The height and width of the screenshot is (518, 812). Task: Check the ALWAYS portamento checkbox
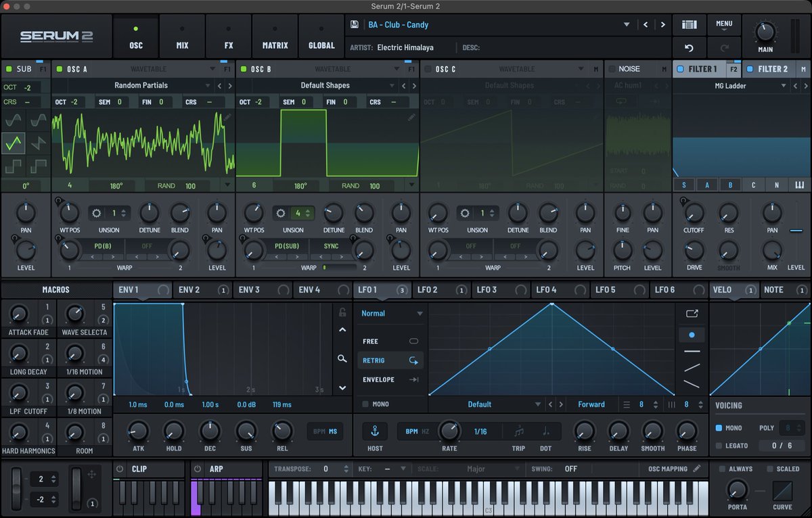tap(723, 469)
